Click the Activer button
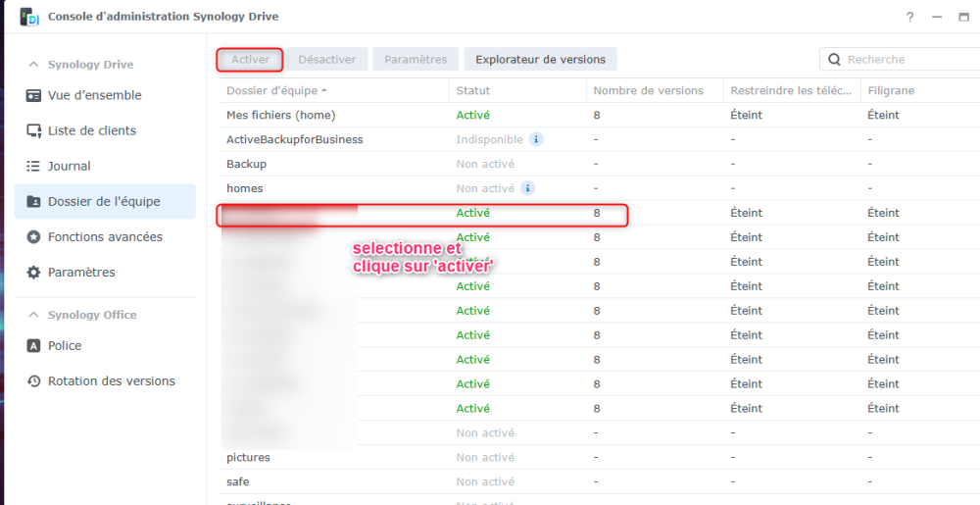 point(250,60)
